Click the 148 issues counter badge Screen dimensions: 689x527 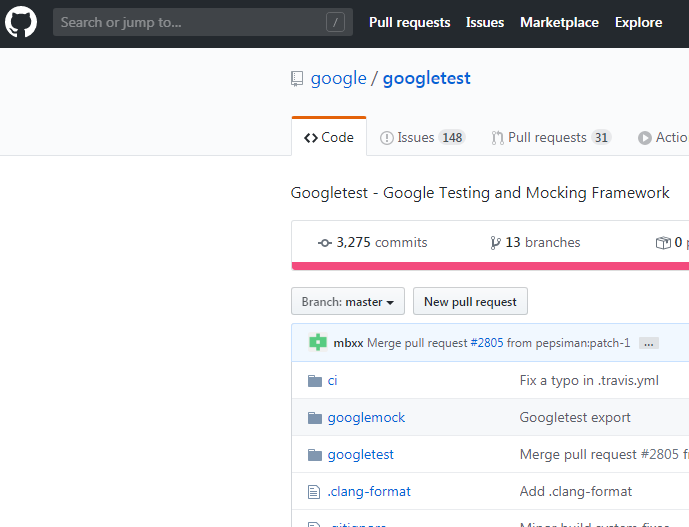pyautogui.click(x=452, y=138)
